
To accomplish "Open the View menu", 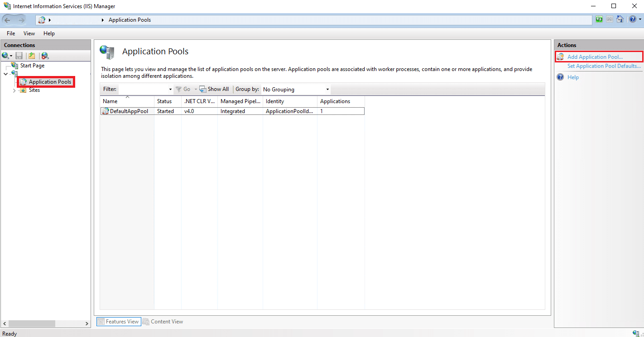I will point(29,33).
